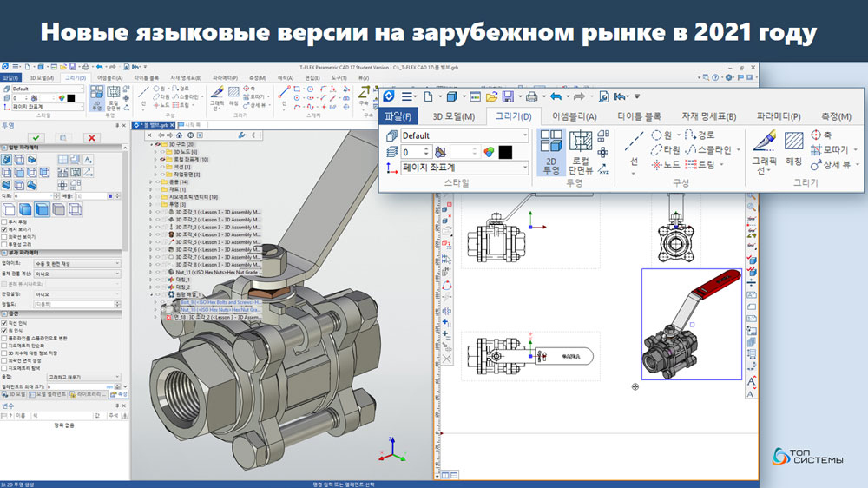The image size is (868, 488).
Task: Click the black color swatch in main ribbon
Action: (x=71, y=98)
